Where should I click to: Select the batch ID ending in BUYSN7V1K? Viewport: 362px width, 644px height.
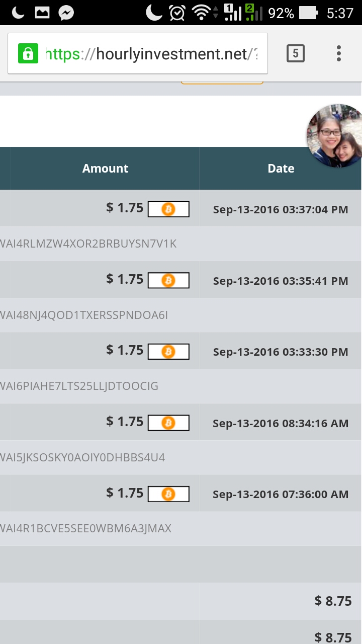88,244
